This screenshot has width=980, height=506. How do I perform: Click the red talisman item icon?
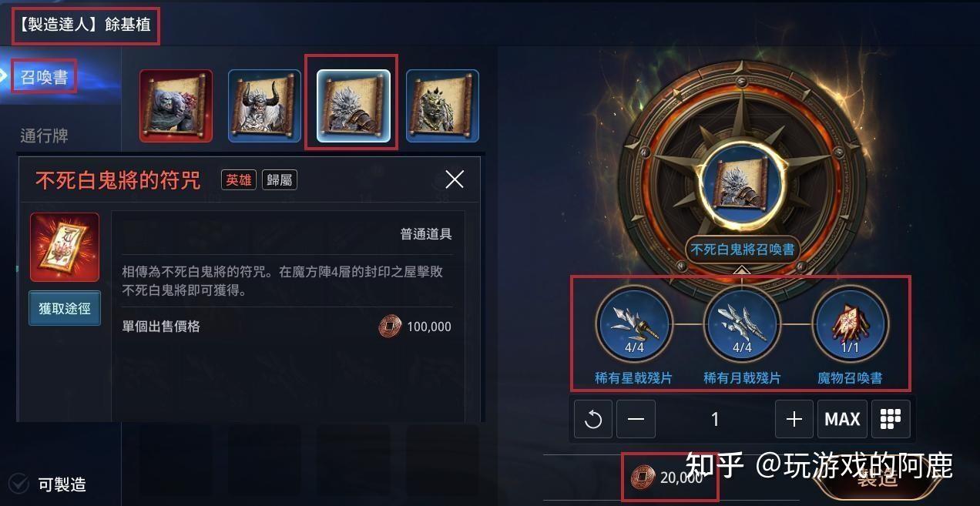65,247
